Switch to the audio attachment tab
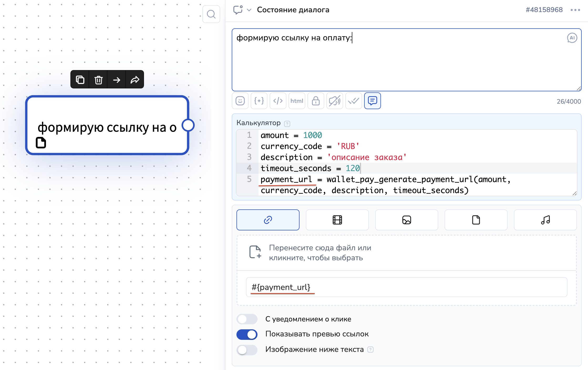This screenshot has width=588, height=370. (x=545, y=220)
